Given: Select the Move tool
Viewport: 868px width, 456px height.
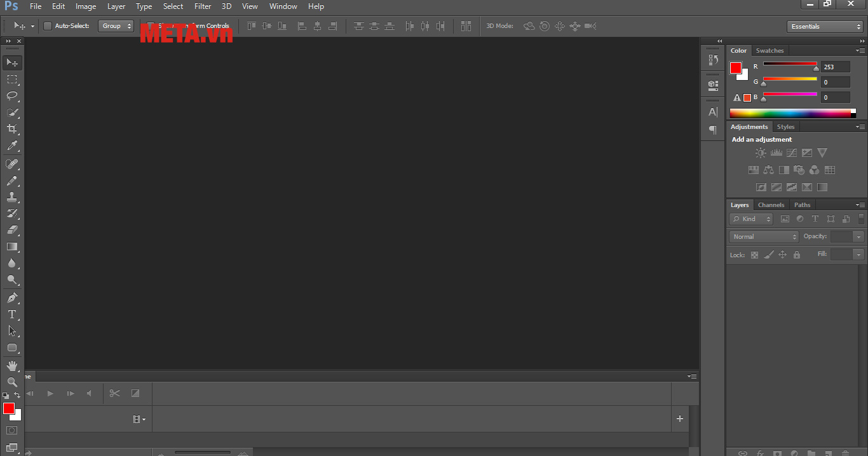Looking at the screenshot, I should tap(12, 62).
